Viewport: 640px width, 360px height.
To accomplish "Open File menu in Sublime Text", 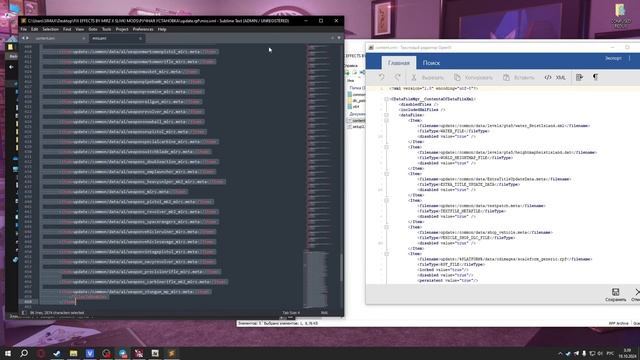I will click(24, 29).
